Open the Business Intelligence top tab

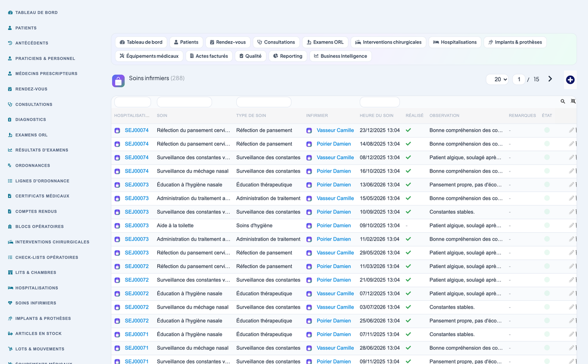point(341,56)
